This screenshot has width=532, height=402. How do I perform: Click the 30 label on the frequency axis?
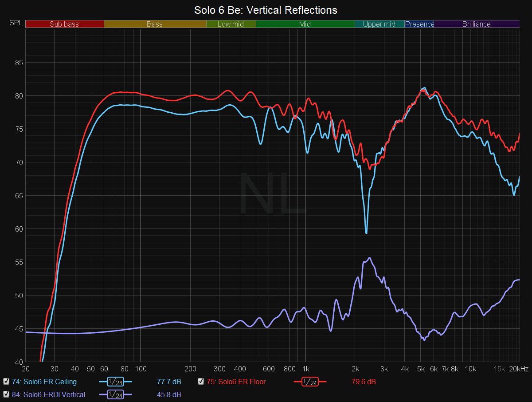pos(54,369)
